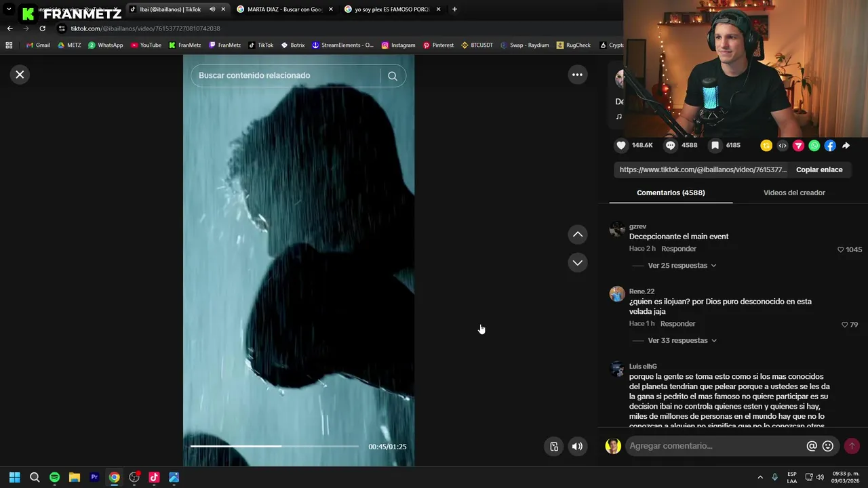Open Premiere Pro from the taskbar
This screenshot has height=488, width=868.
click(x=94, y=477)
